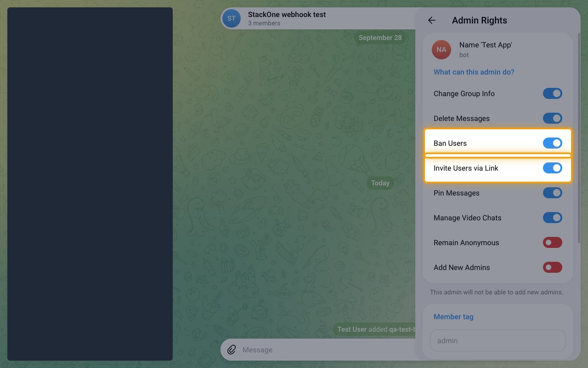Screen dimensions: 588x368
Task: Toggle Manage Video Chats switch
Action: point(553,218)
